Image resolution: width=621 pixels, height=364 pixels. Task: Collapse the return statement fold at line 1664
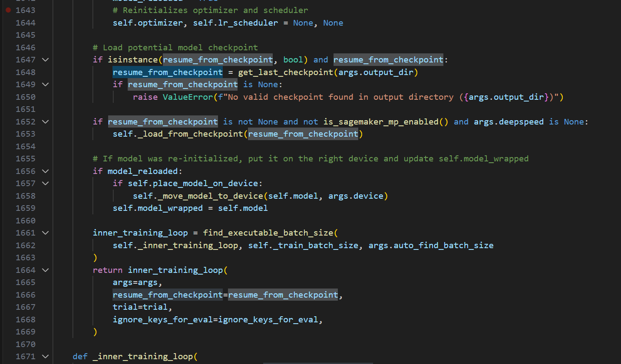pos(45,270)
